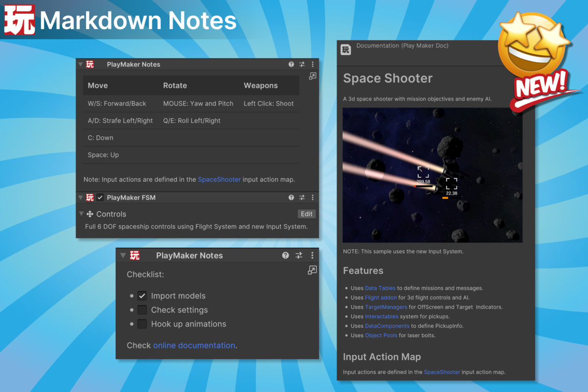Click the Checklist: label
Viewport: 588px width, 392px height.
pos(146,274)
